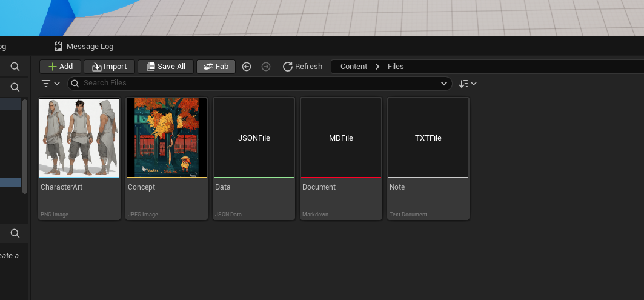This screenshot has height=300, width=644.
Task: Click the magnifier icon in Search Files
Action: tap(75, 84)
